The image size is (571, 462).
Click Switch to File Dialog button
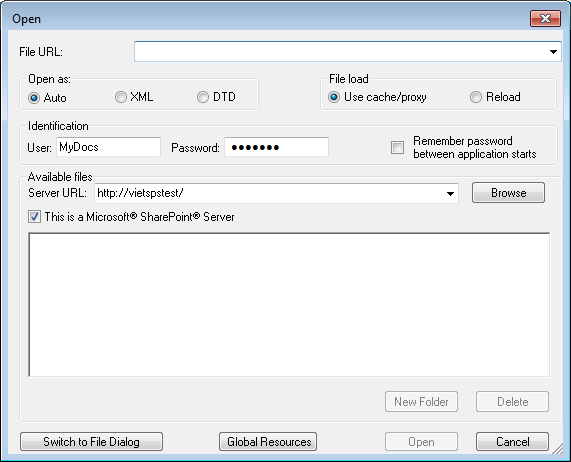[91, 442]
